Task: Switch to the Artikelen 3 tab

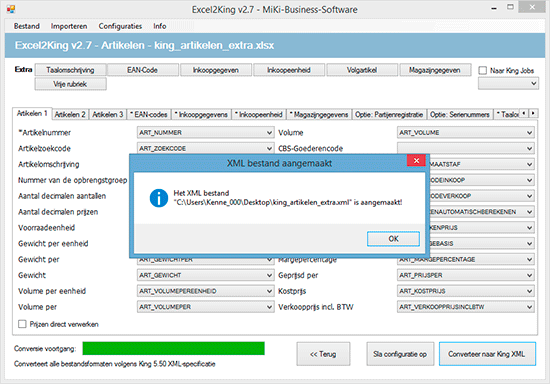Action: point(108,114)
